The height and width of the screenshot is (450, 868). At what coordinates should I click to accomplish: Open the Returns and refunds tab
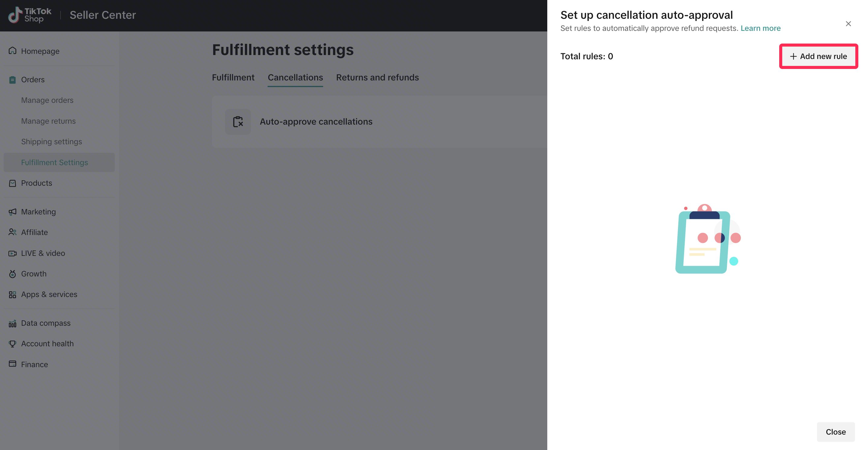click(377, 77)
